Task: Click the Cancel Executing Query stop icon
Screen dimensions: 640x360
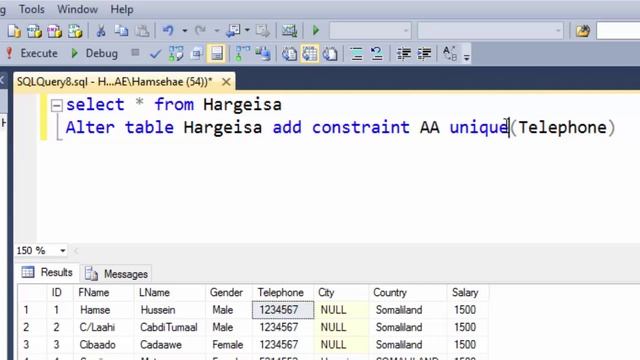Action: tap(135, 53)
